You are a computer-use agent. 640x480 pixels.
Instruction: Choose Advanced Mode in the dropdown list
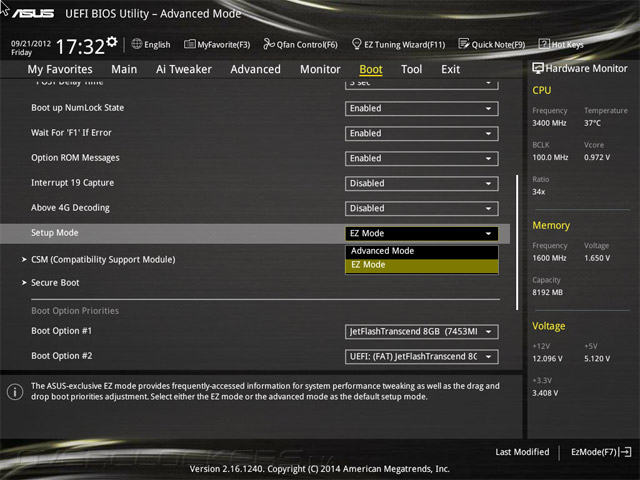click(422, 251)
